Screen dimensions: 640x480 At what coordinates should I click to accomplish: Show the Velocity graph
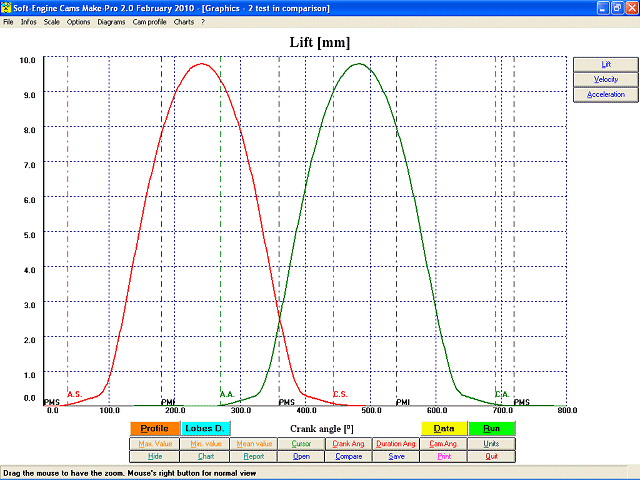(x=606, y=80)
